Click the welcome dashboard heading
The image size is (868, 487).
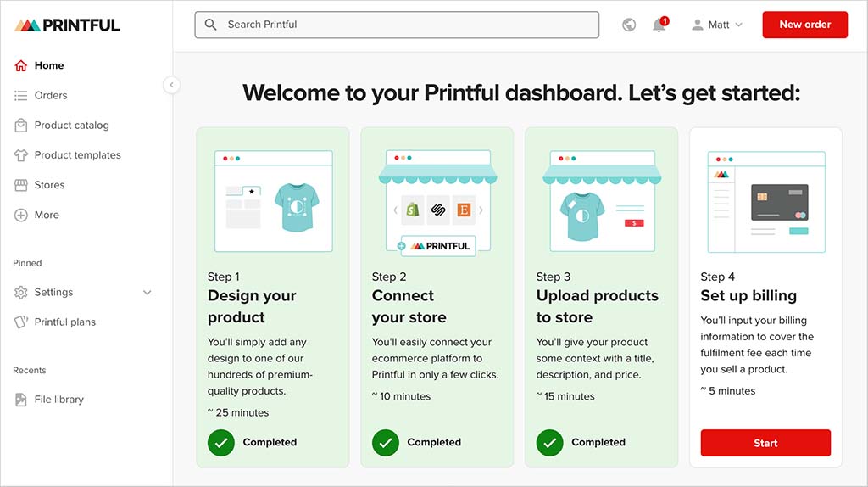(521, 92)
